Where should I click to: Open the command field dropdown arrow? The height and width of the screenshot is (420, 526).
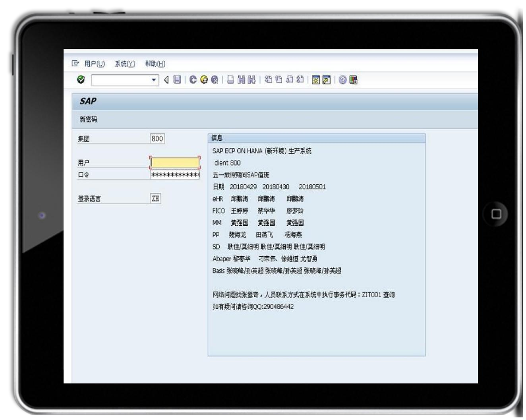(x=154, y=80)
